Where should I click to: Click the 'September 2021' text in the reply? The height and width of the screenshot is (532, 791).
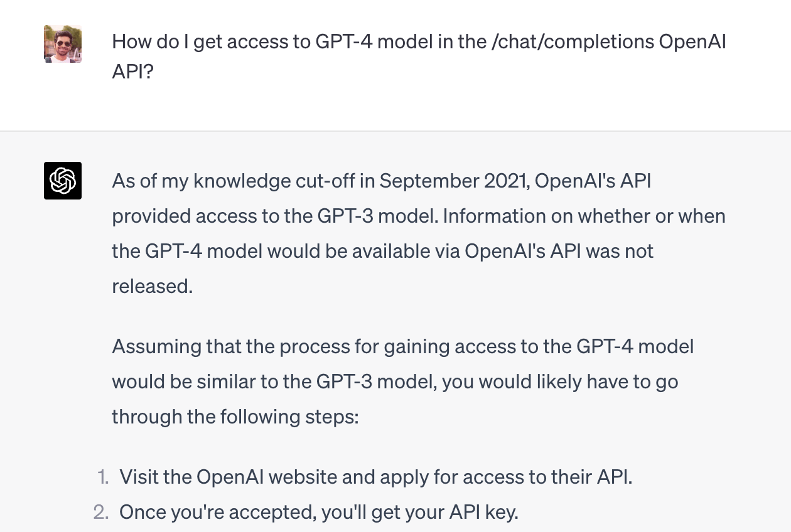coord(453,181)
